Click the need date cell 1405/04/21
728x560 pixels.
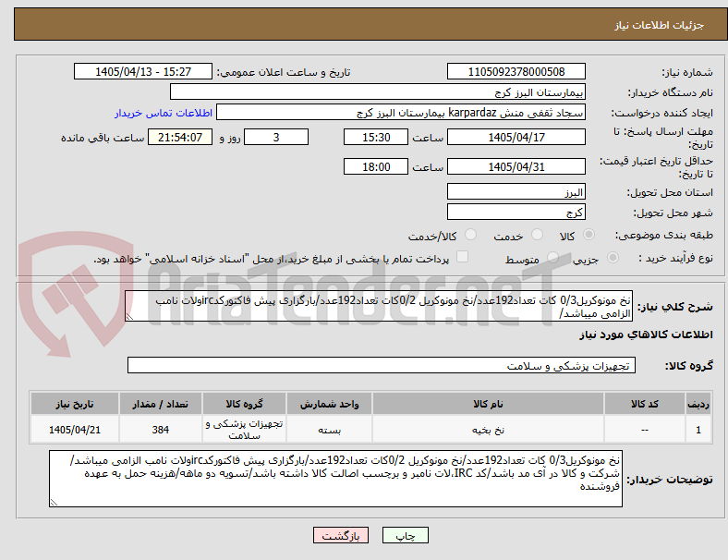coord(75,430)
